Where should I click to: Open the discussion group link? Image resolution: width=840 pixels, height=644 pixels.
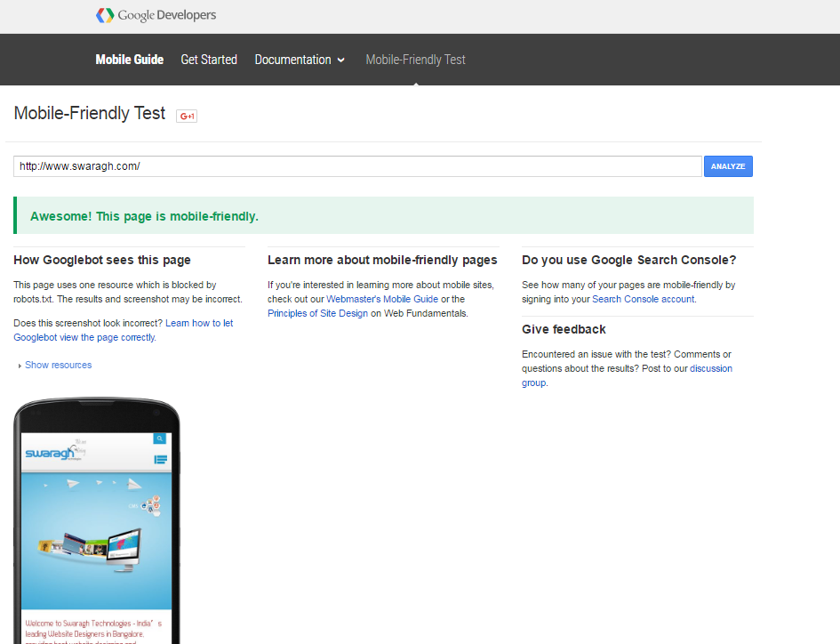[627, 375]
